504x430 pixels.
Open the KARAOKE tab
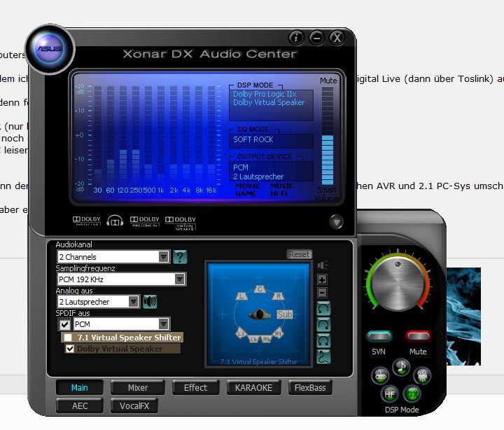(253, 387)
